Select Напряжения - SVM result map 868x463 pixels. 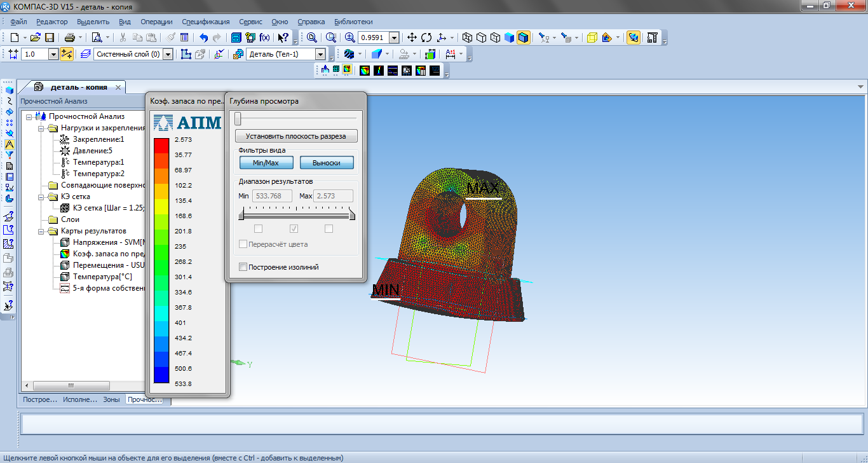[x=109, y=242]
